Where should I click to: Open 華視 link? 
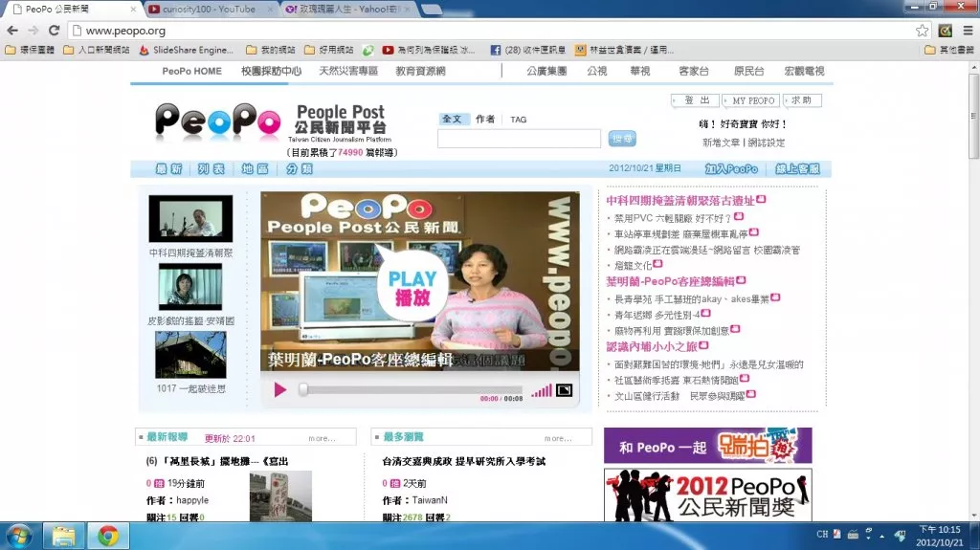pyautogui.click(x=640, y=71)
